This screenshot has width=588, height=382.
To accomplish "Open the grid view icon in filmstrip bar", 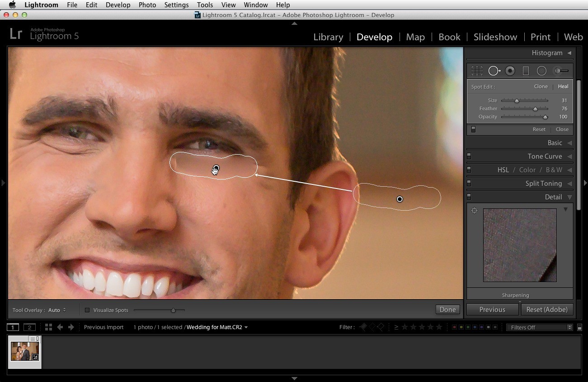I will 48,327.
